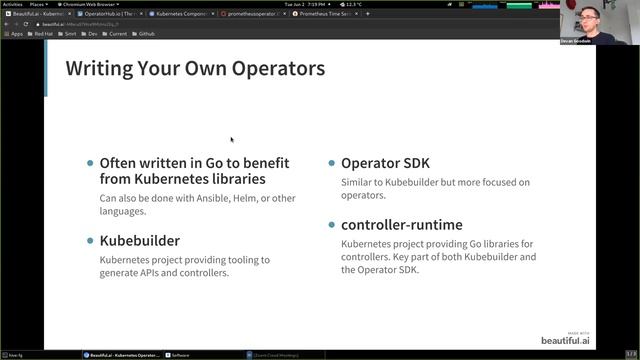Click the Kubebuilder heading

point(140,241)
